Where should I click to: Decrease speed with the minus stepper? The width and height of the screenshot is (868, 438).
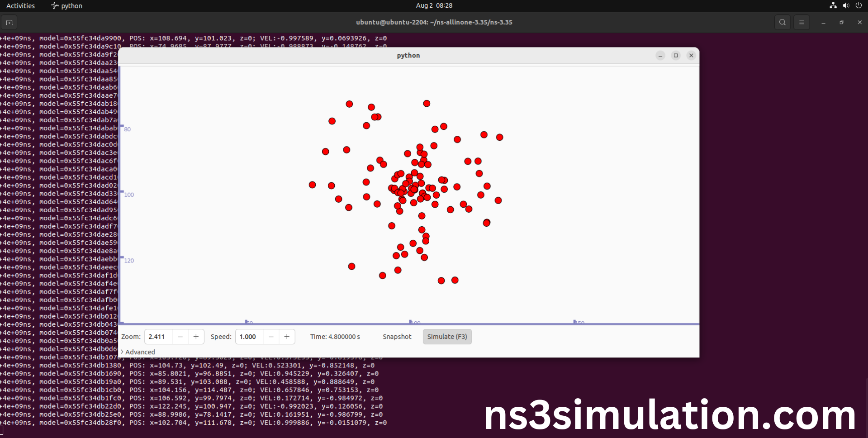pyautogui.click(x=270, y=337)
